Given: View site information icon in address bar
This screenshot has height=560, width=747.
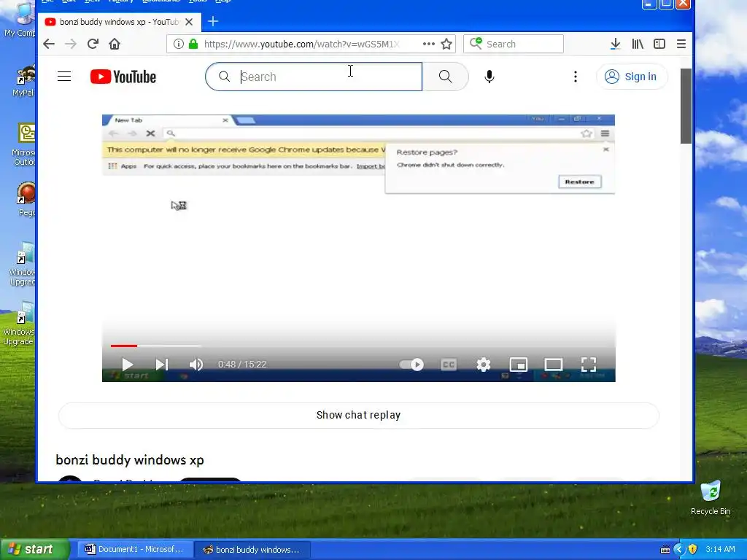Looking at the screenshot, I should [178, 44].
